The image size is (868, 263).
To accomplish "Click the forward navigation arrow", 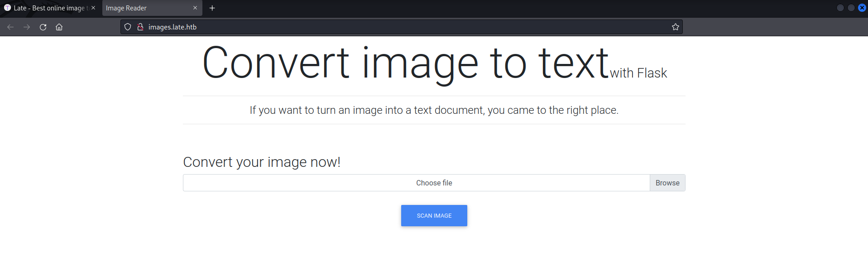I will click(x=27, y=27).
